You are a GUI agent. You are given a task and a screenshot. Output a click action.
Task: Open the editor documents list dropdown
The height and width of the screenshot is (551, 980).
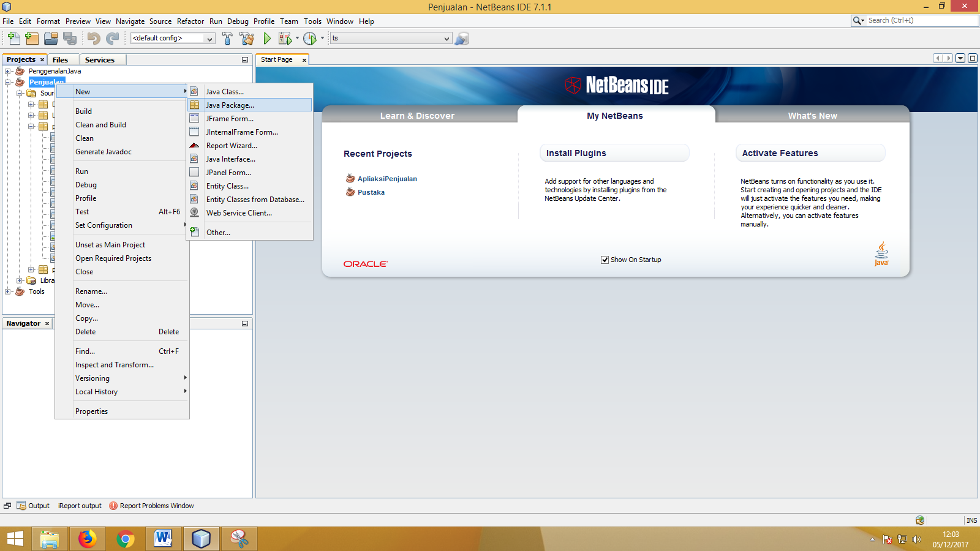click(960, 58)
